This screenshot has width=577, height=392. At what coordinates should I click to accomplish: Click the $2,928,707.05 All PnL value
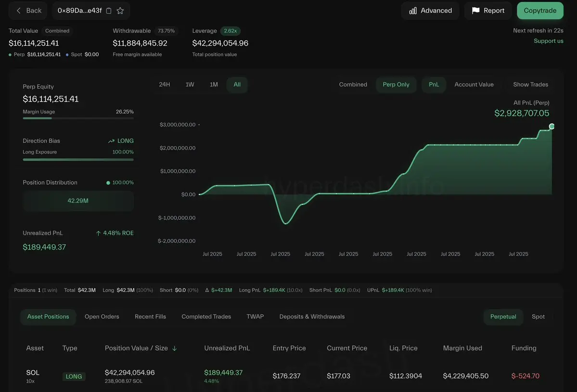pos(522,113)
